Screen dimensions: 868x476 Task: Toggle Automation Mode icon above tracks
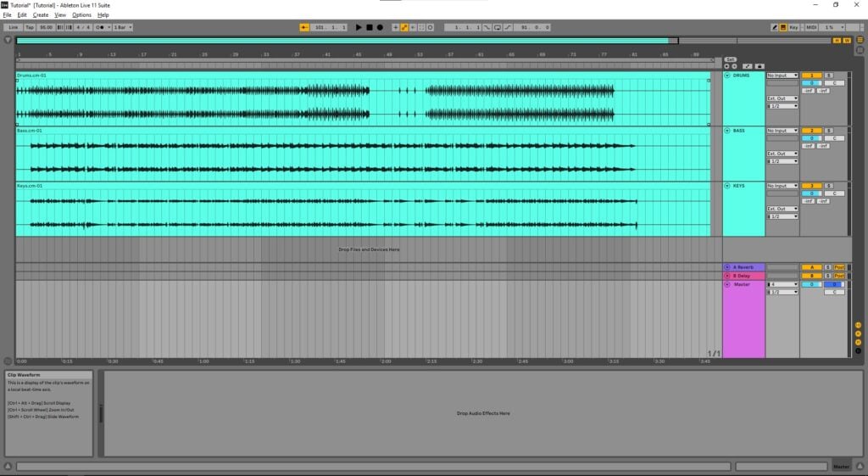[748, 66]
